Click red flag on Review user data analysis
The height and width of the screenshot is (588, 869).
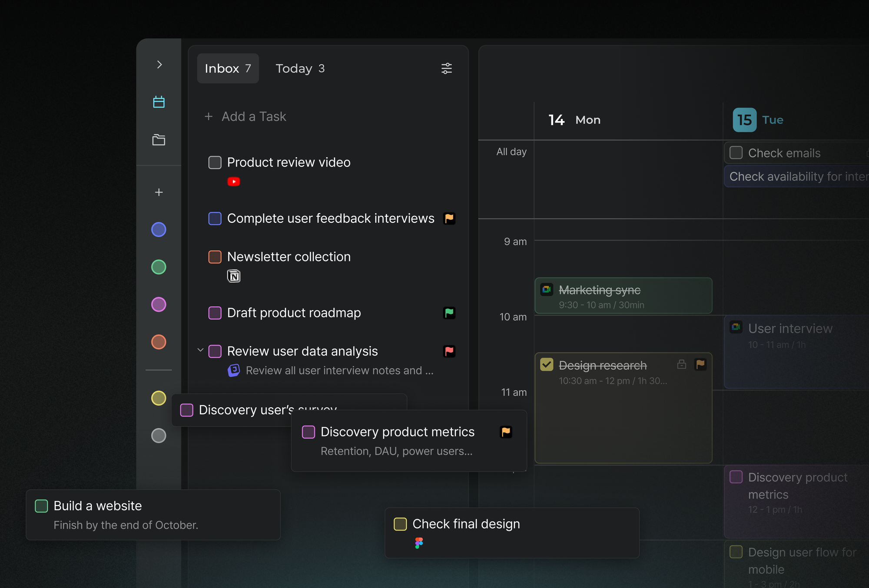click(449, 351)
